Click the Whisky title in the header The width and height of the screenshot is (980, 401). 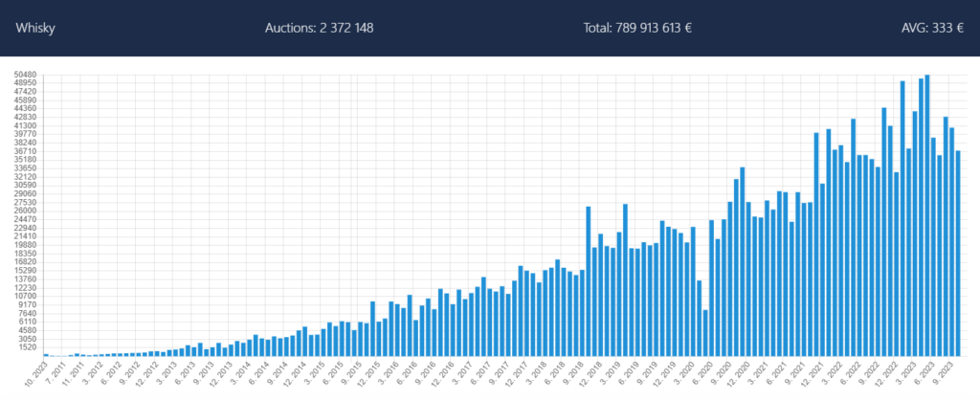coord(35,28)
